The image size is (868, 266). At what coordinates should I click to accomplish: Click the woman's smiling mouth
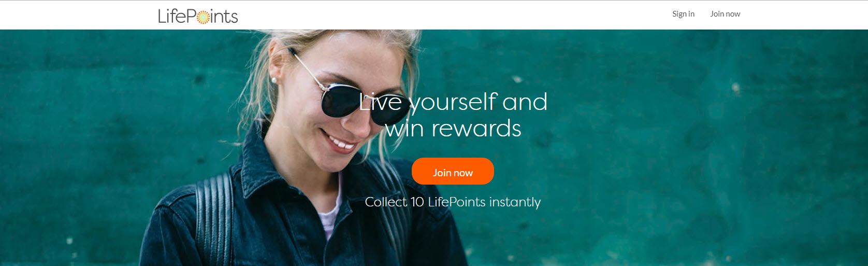(340, 141)
